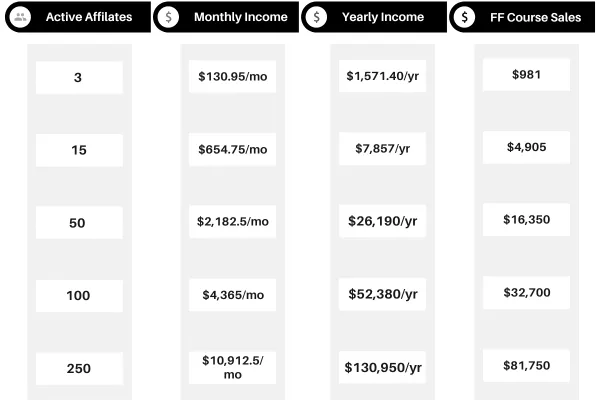The image size is (600, 400).
Task: Click the Yearly Income dollar icon
Action: coord(317,17)
